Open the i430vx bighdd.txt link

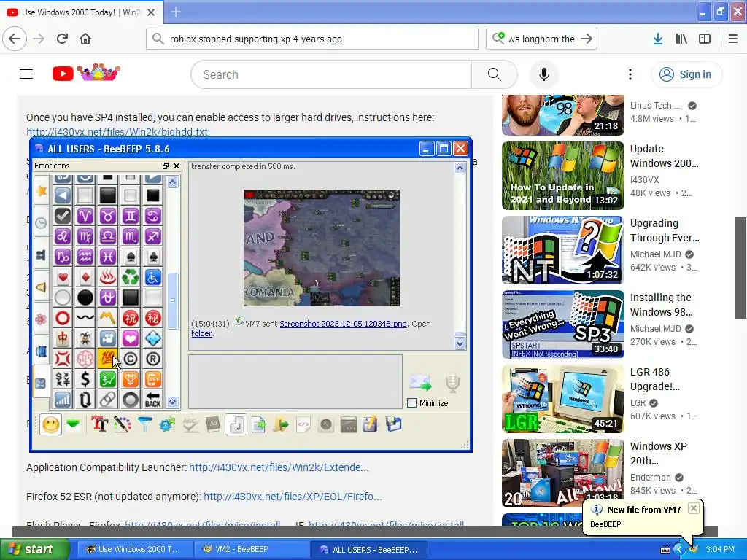click(x=117, y=132)
